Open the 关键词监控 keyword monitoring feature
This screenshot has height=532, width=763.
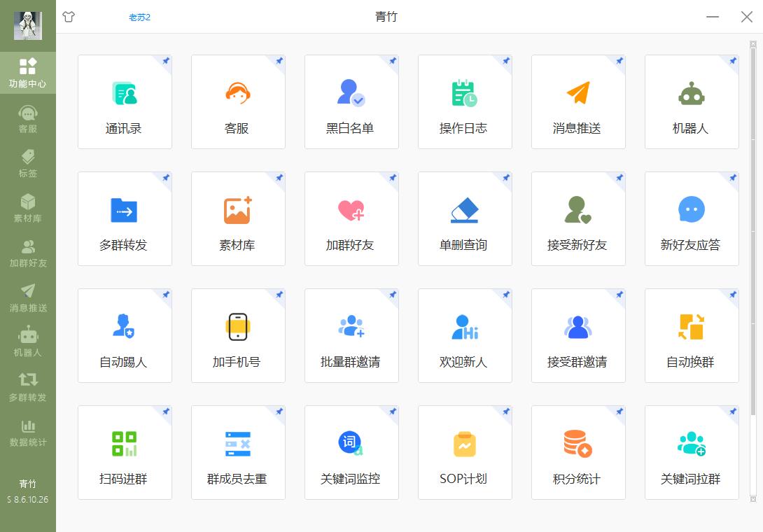[x=351, y=452]
